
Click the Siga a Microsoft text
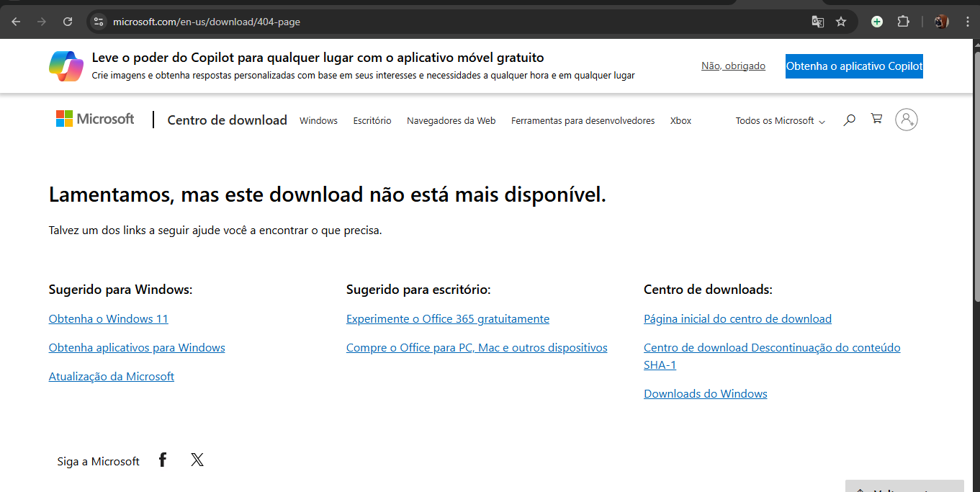pos(98,461)
